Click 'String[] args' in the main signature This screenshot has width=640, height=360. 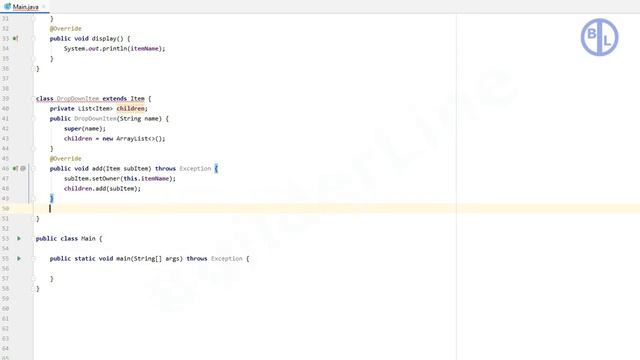pyautogui.click(x=158, y=258)
